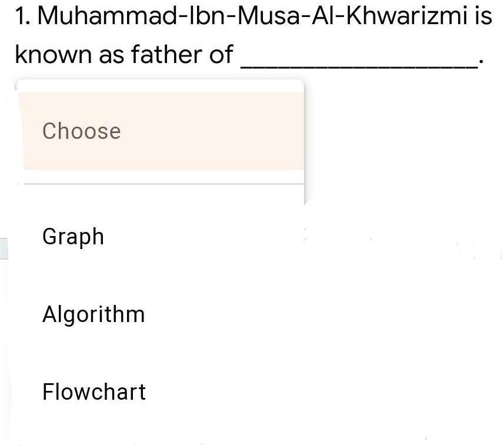Select the highlighted Choose option
Viewport: 504px width, 448px height.
coord(81,131)
